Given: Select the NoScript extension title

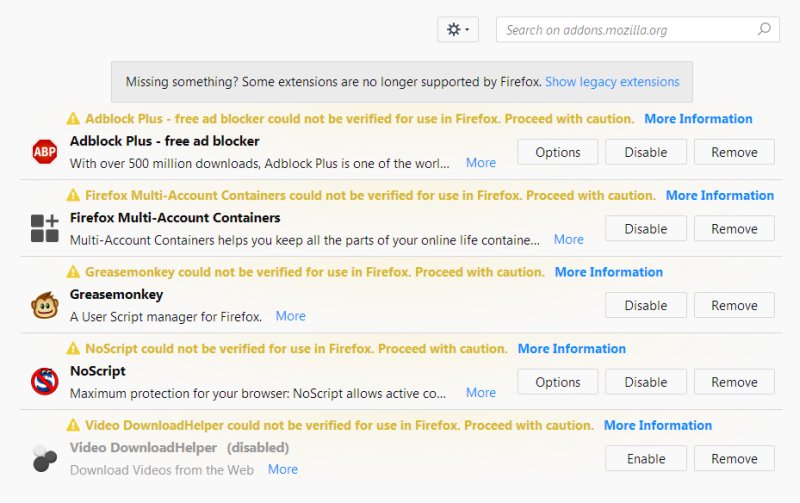Looking at the screenshot, I should [x=97, y=371].
